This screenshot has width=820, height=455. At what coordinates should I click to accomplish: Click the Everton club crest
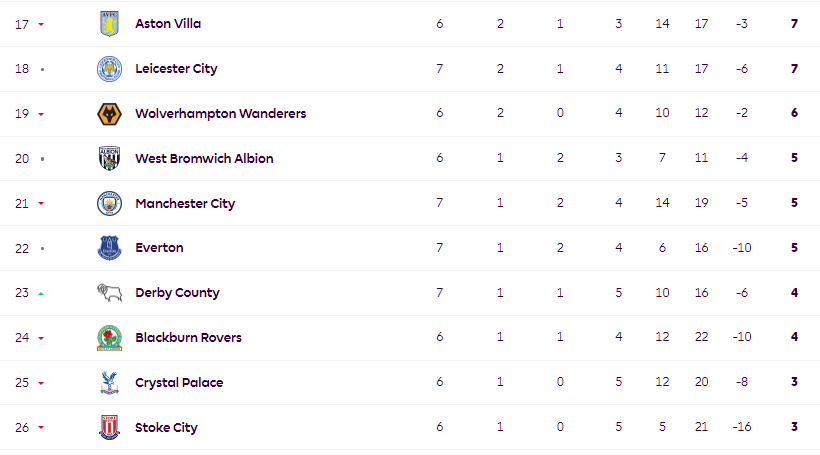(109, 248)
